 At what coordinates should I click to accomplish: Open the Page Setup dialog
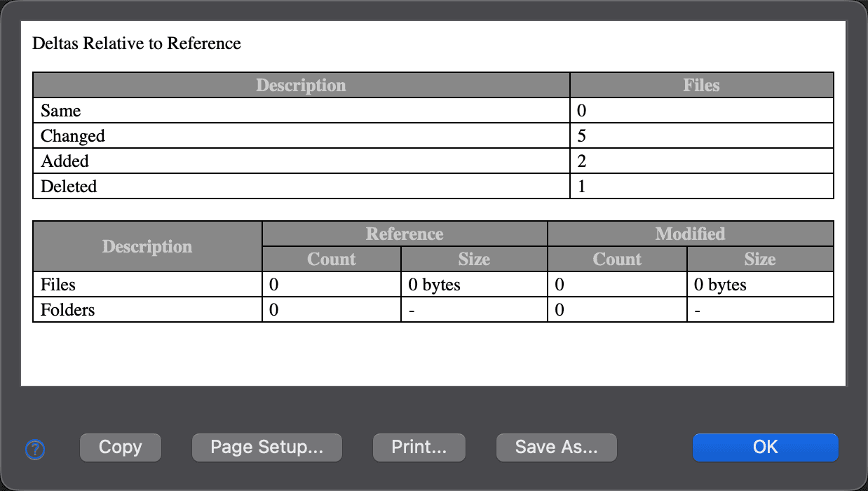267,448
